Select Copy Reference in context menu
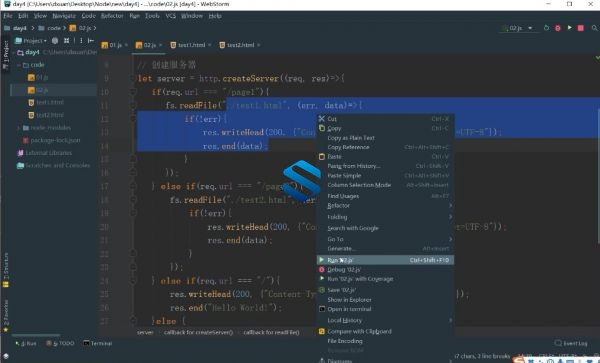Screen dimensions: 600x363 pyautogui.click(x=348, y=147)
